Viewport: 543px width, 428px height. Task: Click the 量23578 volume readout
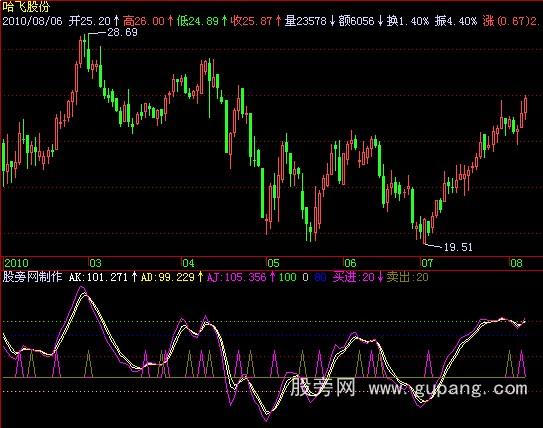click(305, 21)
